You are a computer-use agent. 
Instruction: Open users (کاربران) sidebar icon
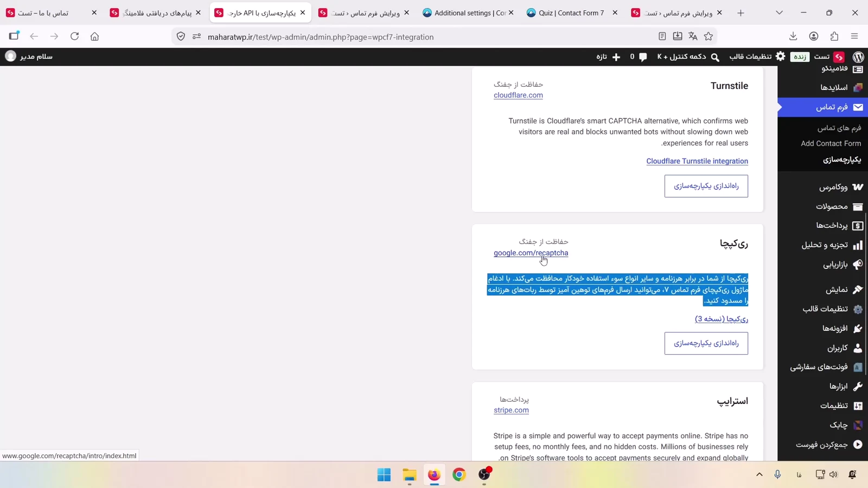[x=858, y=348]
